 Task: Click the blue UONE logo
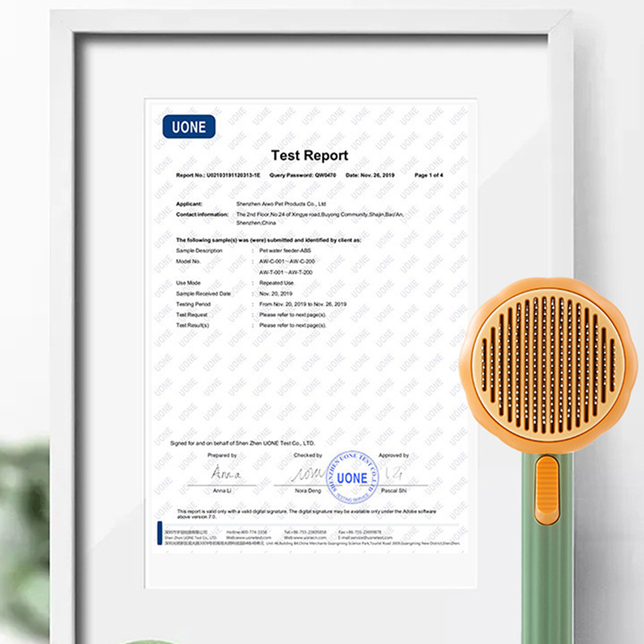tap(188, 127)
